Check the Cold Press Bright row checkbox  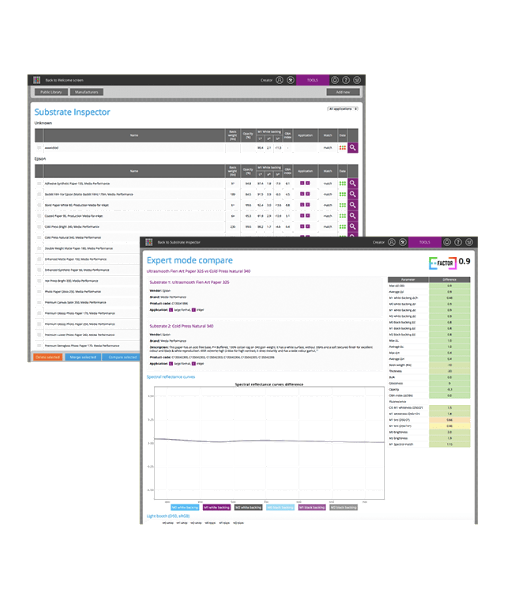(x=39, y=227)
